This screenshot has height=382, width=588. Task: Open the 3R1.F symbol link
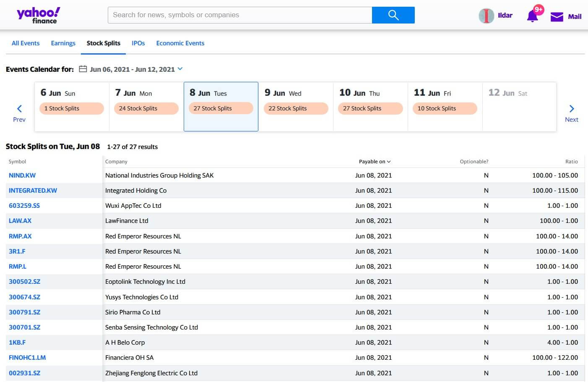tap(17, 251)
